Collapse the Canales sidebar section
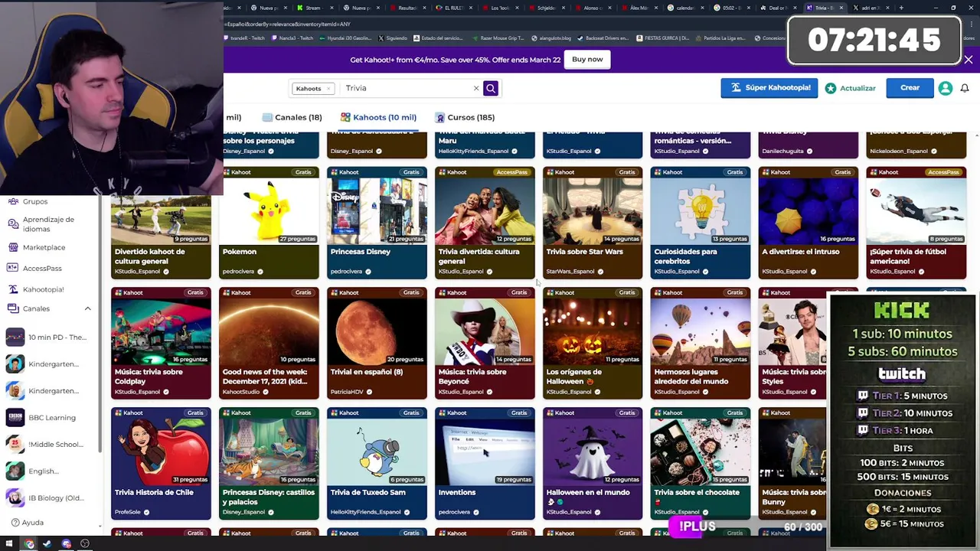 pyautogui.click(x=87, y=308)
